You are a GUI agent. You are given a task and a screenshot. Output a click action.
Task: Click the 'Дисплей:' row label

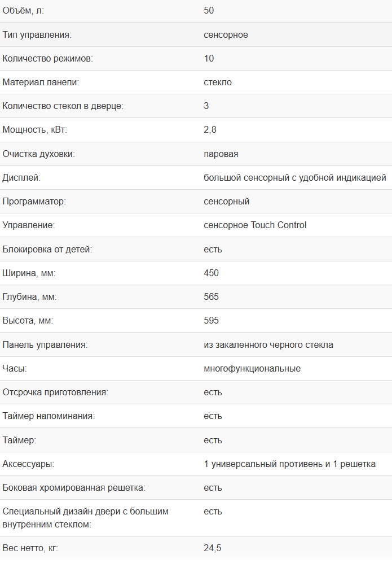pyautogui.click(x=21, y=178)
